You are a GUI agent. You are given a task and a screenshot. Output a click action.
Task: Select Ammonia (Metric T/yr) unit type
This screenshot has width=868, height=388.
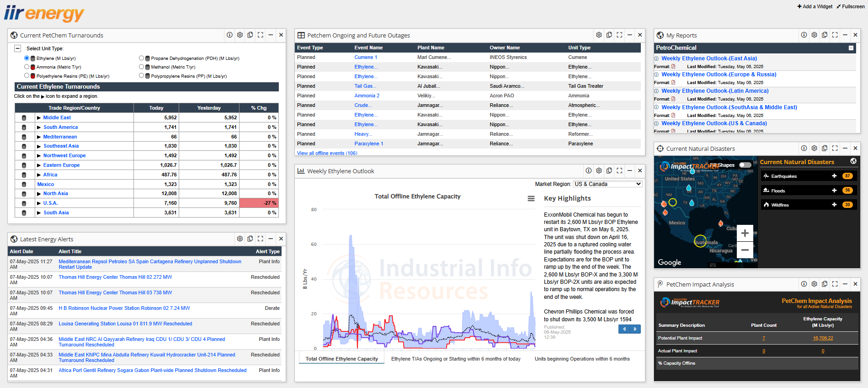[27, 67]
